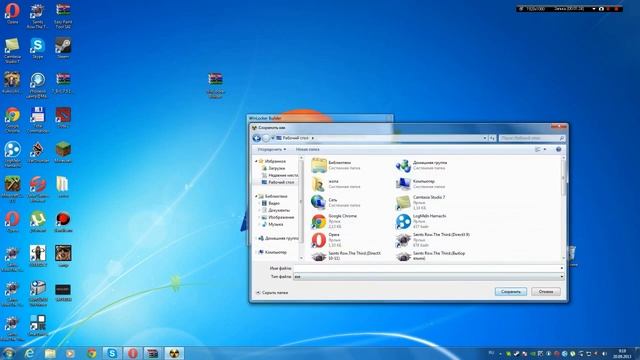The width and height of the screenshot is (640, 360).
Task: Open the dialog help button
Action: point(558,149)
